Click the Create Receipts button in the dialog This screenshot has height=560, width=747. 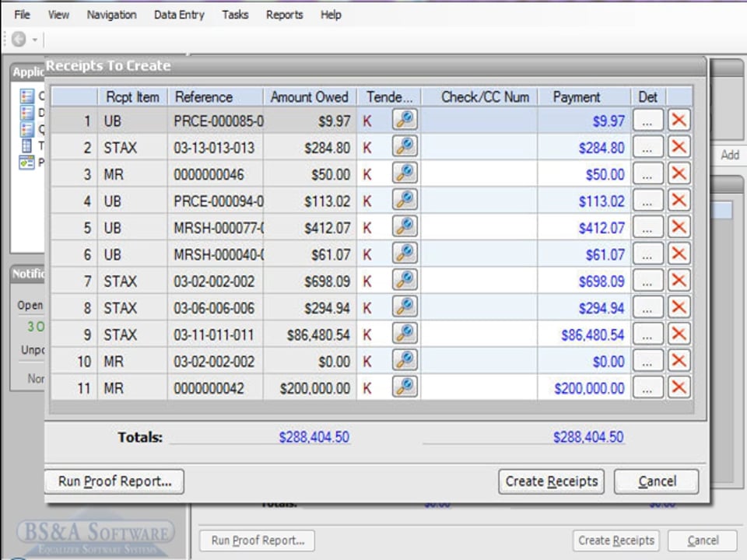[552, 481]
